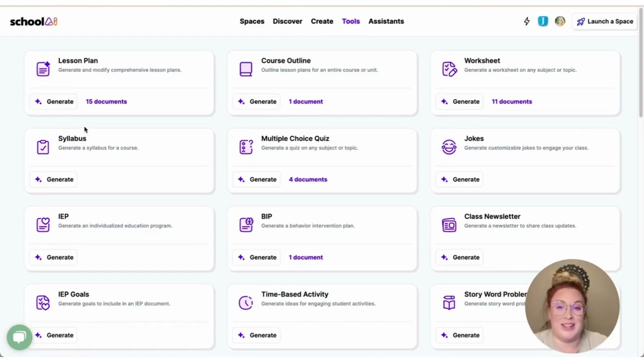Click the Worksheet card icon
The width and height of the screenshot is (644, 362).
(x=449, y=69)
